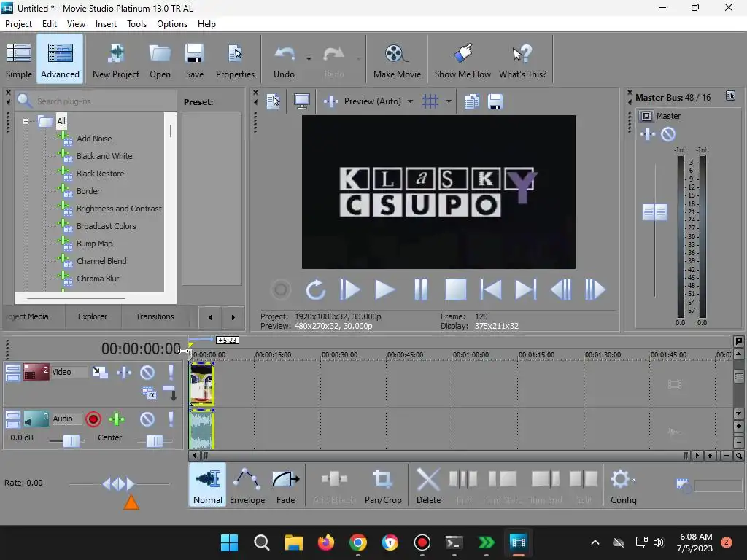Step to previous frame
This screenshot has width=747, height=560.
click(x=561, y=289)
